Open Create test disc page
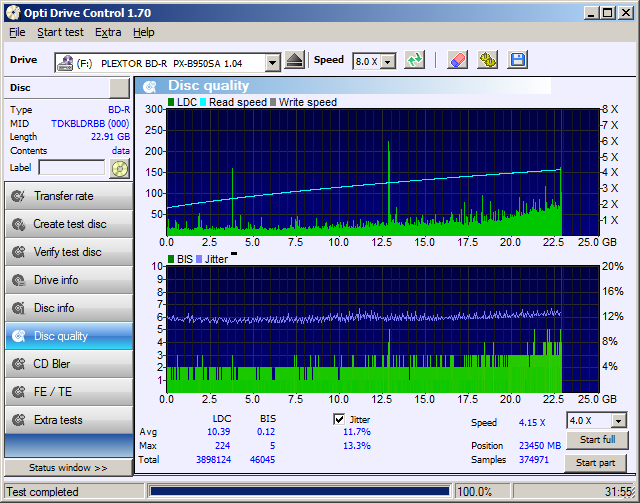This screenshot has height=503, width=640. (x=69, y=224)
